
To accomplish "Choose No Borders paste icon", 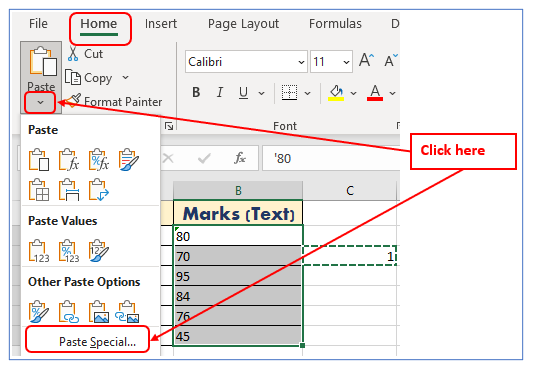I will tap(39, 190).
